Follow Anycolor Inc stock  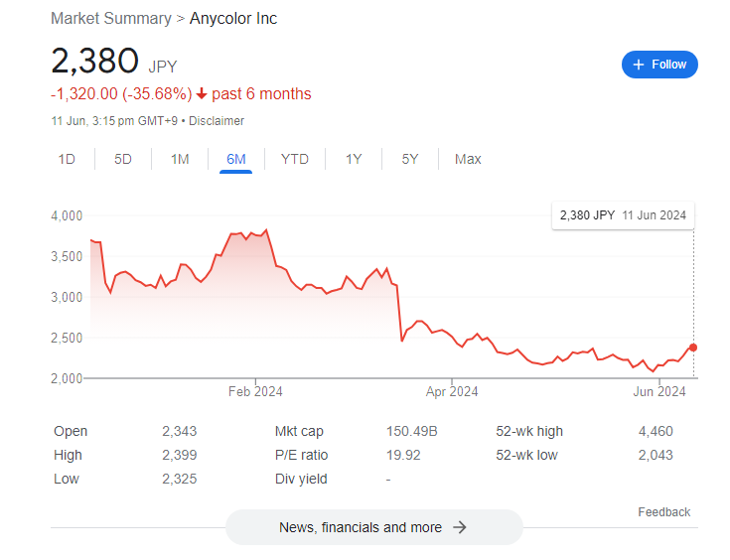point(659,65)
